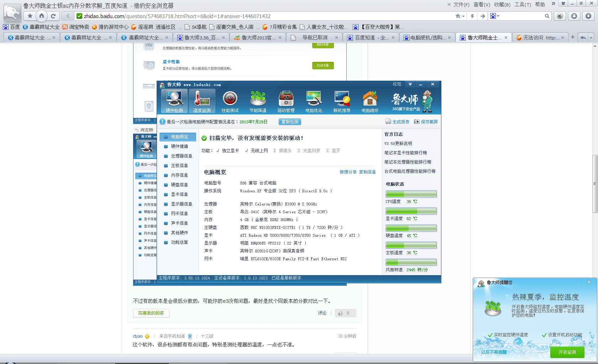The image size is (598, 364).
Task: Switch to 鲁大师3.56 browser tab
Action: pyautogui.click(x=201, y=37)
